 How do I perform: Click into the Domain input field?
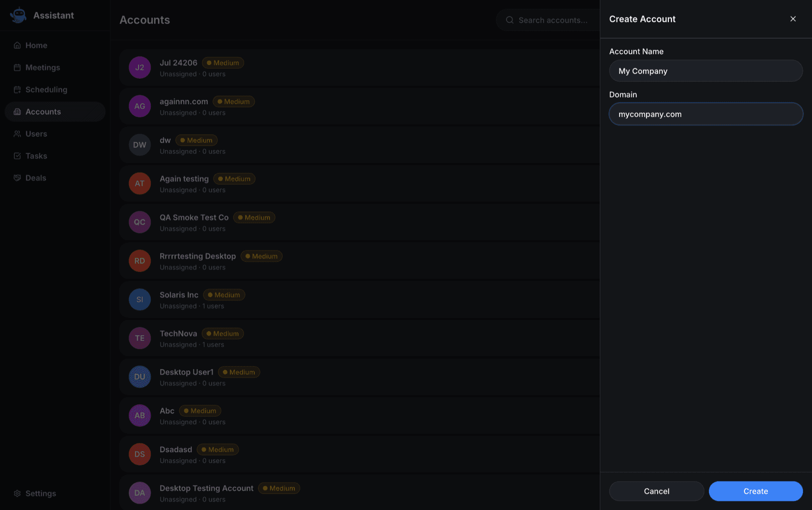click(706, 114)
